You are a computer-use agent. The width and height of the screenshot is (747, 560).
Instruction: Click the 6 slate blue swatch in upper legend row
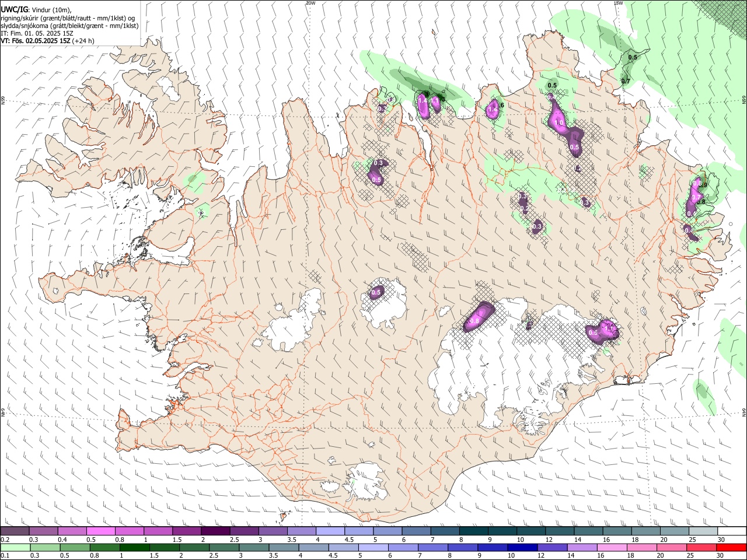pos(415,531)
